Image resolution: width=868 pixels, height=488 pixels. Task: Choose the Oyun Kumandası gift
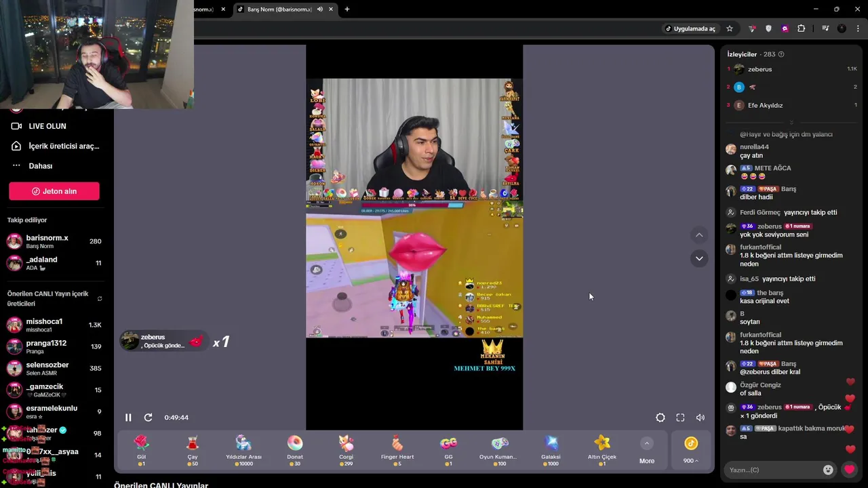[x=500, y=451]
